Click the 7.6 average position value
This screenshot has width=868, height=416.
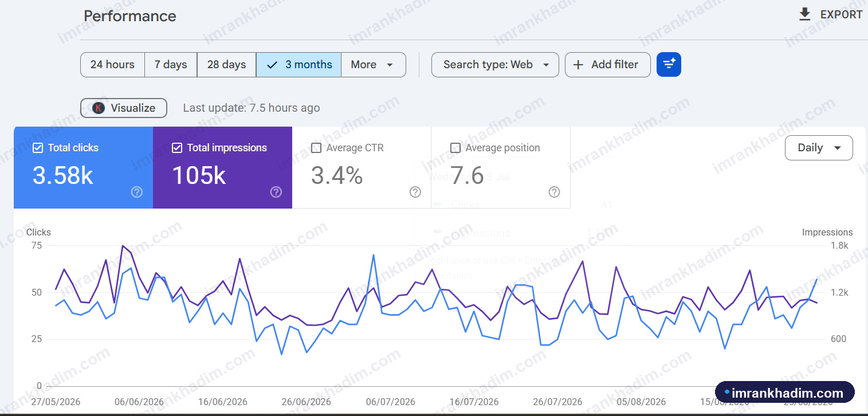coord(467,176)
